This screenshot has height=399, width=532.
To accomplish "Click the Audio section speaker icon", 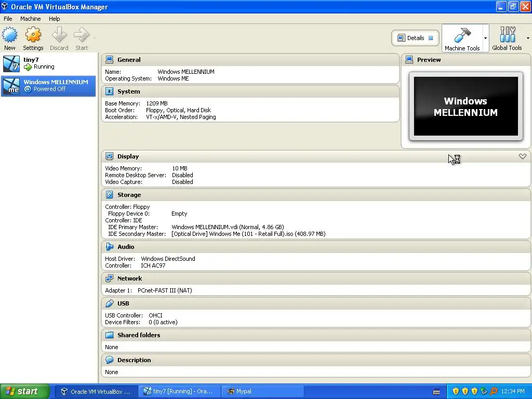I will coord(109,247).
